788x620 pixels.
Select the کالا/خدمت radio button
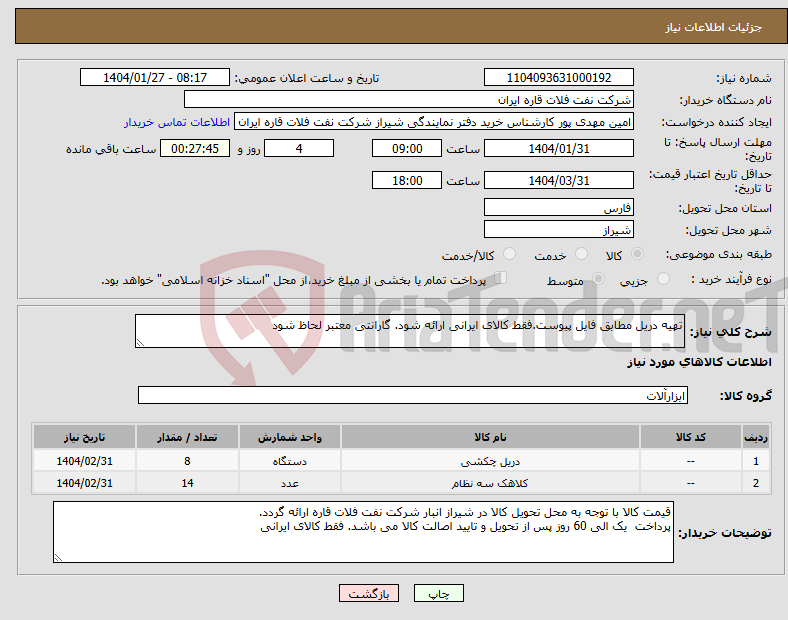pos(510,254)
